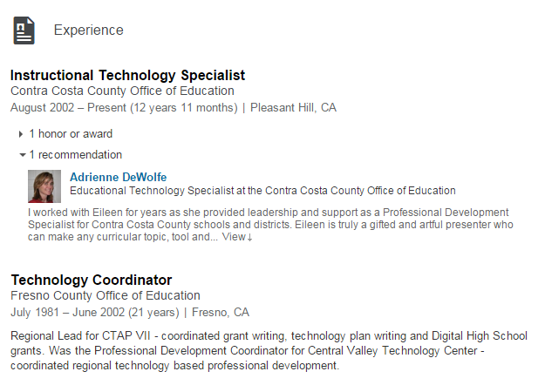The image size is (545, 392).
Task: Click the July 1981 – June 2002 dates
Action: pyautogui.click(x=94, y=312)
